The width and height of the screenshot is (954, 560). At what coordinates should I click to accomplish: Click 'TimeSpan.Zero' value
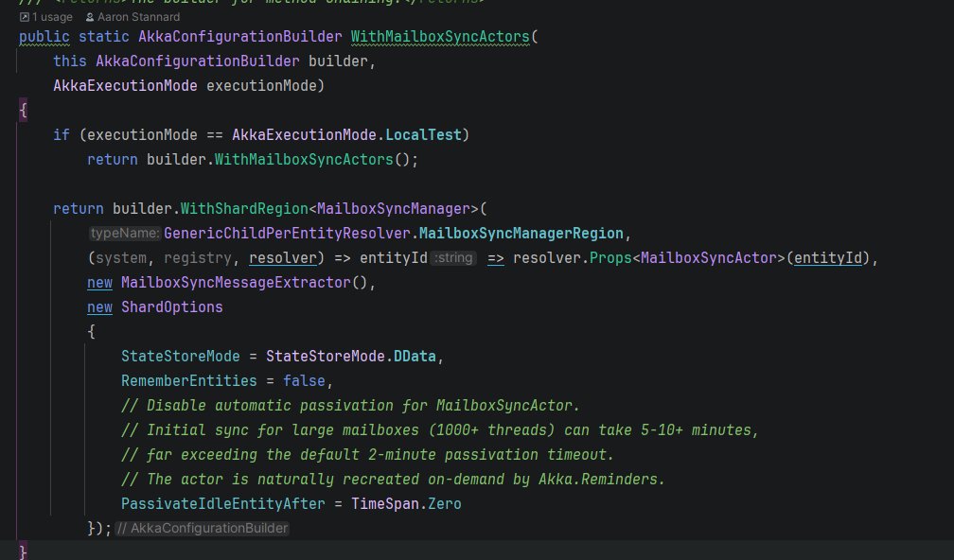click(x=406, y=504)
